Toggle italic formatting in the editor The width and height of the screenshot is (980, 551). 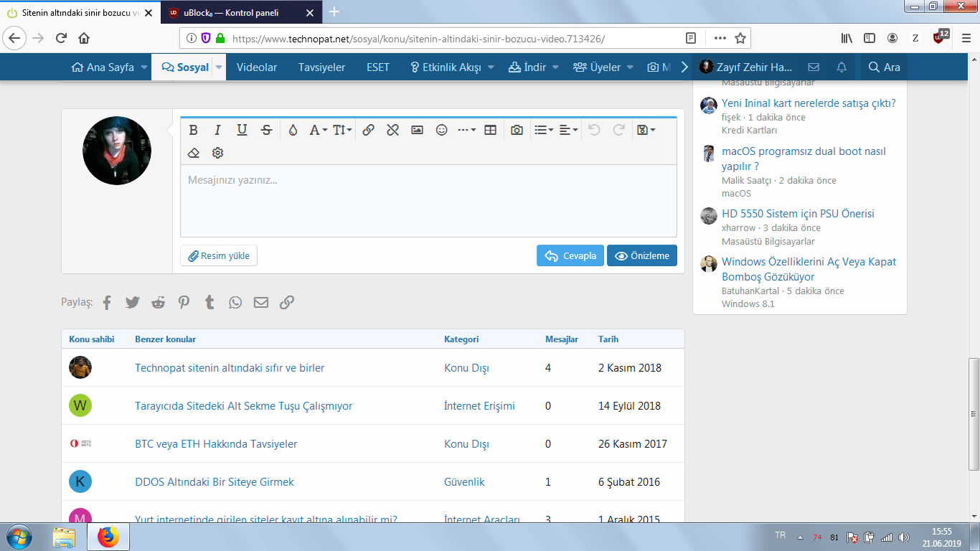tap(217, 130)
